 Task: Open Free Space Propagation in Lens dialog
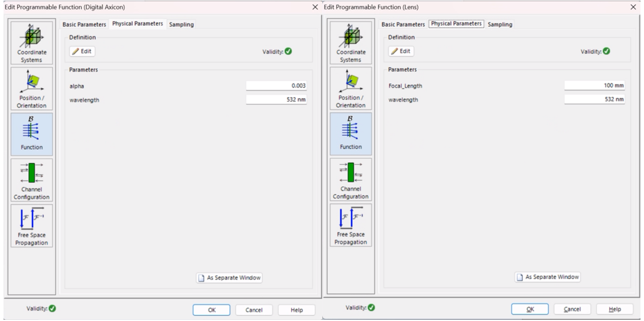coord(350,225)
